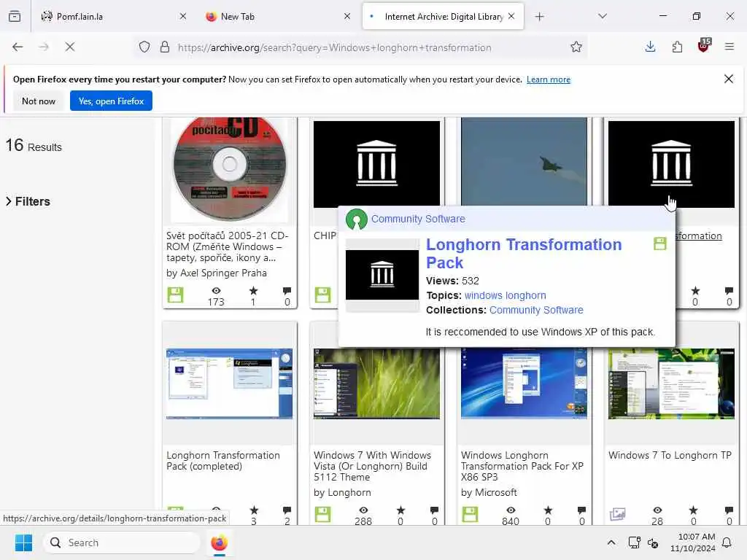Click favorites star on Svět počítačů card
Image resolution: width=747 pixels, height=560 pixels.
pyautogui.click(x=253, y=290)
